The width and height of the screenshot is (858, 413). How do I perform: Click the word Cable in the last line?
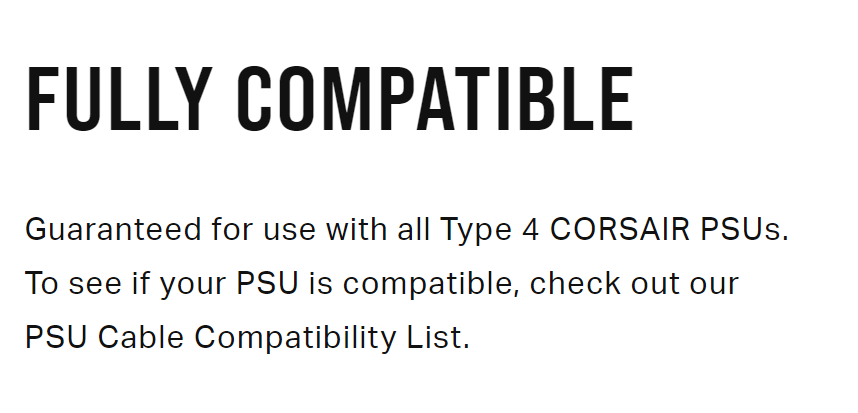[x=141, y=337]
